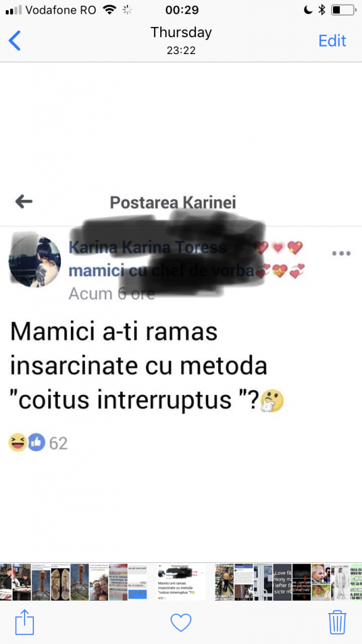
Task: Tap the blue like reaction icon
Action: pyautogui.click(x=36, y=442)
